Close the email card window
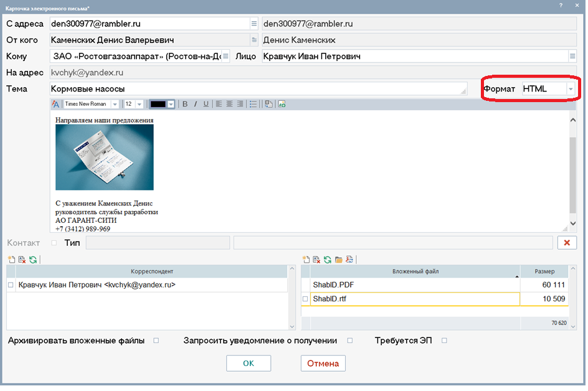This screenshot has height=391, width=588. click(x=577, y=5)
